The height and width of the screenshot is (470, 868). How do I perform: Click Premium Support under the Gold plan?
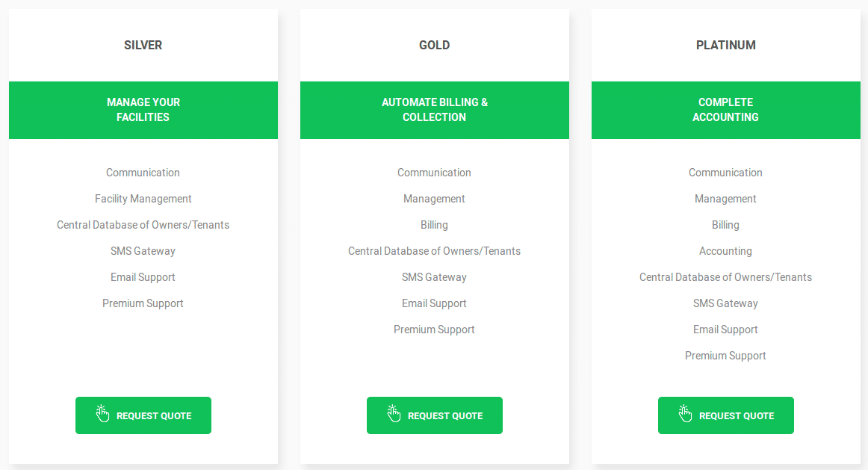click(x=434, y=330)
